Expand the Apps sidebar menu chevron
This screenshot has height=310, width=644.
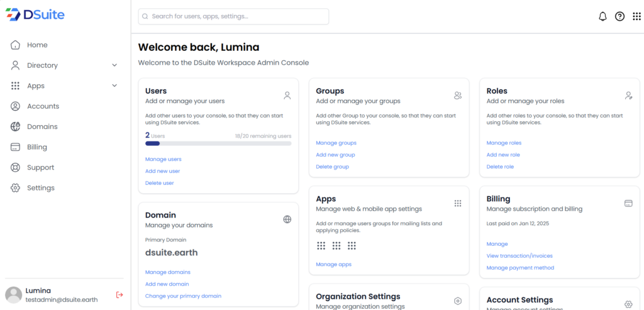[x=114, y=86]
